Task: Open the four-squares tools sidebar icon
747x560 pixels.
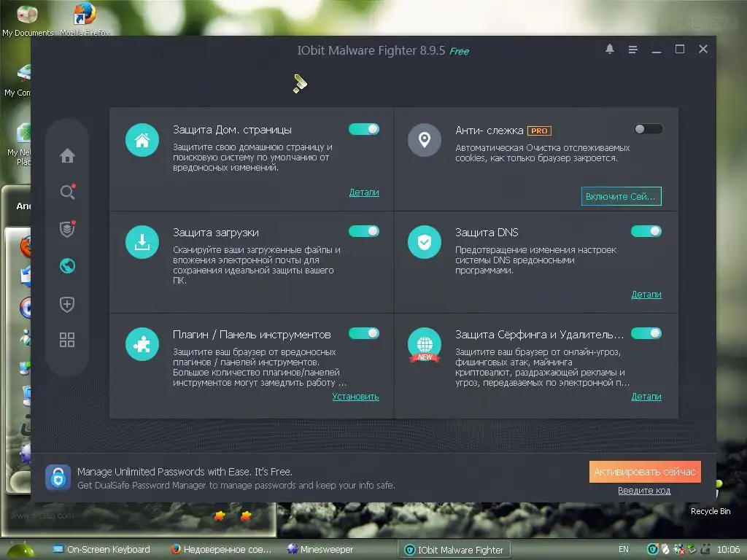Action: pos(67,340)
